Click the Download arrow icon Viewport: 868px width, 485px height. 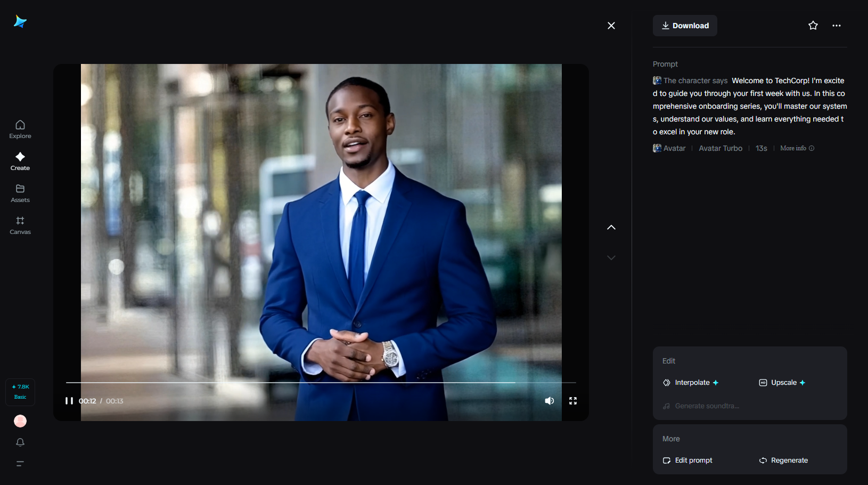click(666, 26)
